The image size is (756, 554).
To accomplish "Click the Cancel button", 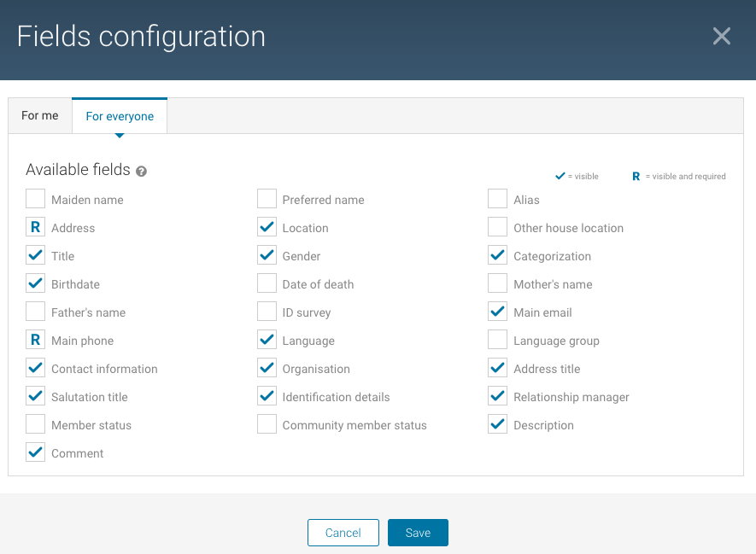I will click(343, 533).
